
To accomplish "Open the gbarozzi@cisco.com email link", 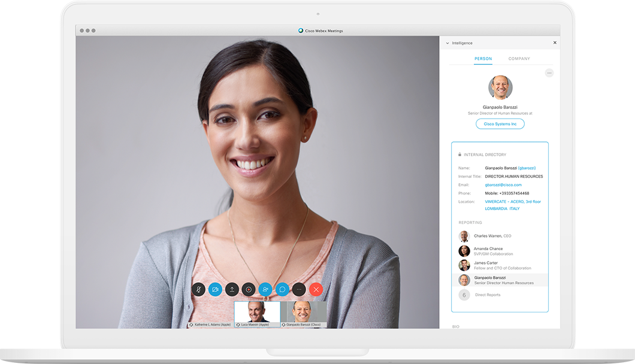I will coord(503,185).
